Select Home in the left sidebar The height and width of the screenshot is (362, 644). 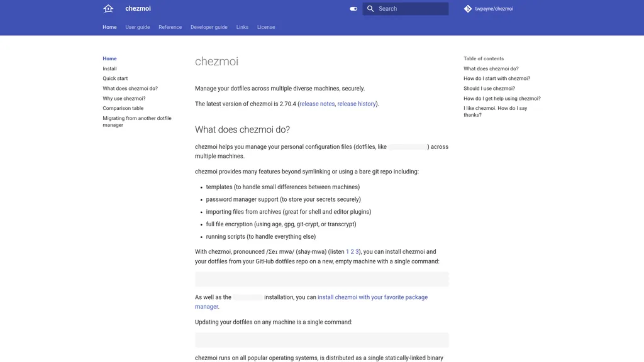[109, 58]
